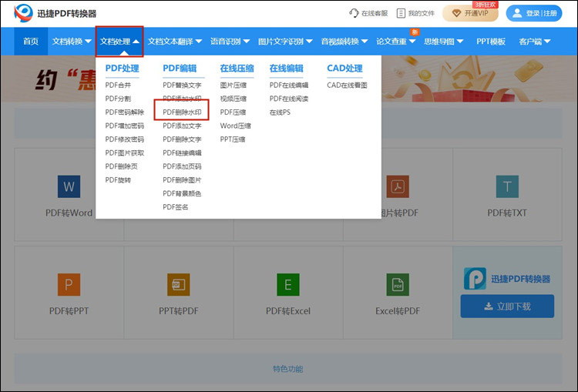This screenshot has height=392, width=578.
Task: Click the 登录|注册 button
Action: [534, 13]
